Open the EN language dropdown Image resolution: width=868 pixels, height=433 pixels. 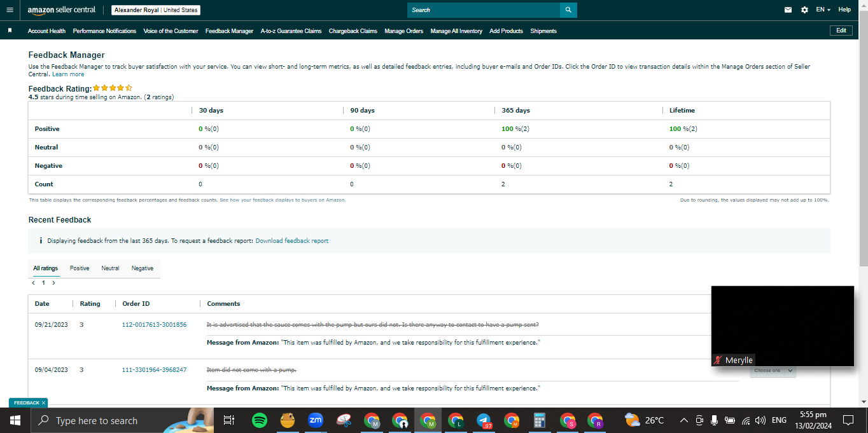coord(823,10)
